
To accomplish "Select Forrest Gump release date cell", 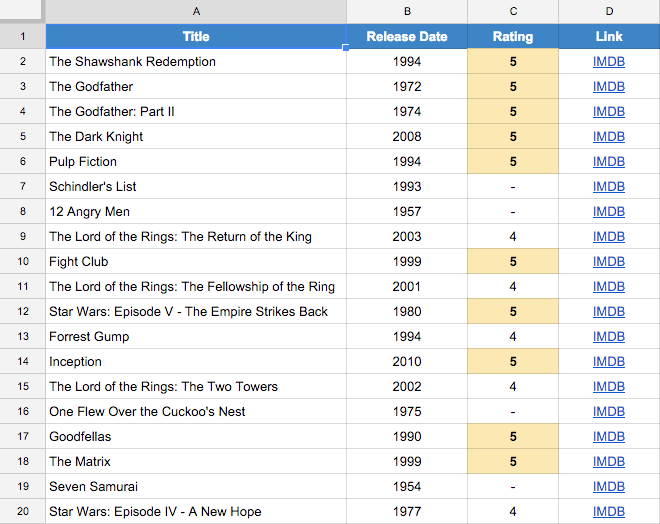I will point(407,337).
